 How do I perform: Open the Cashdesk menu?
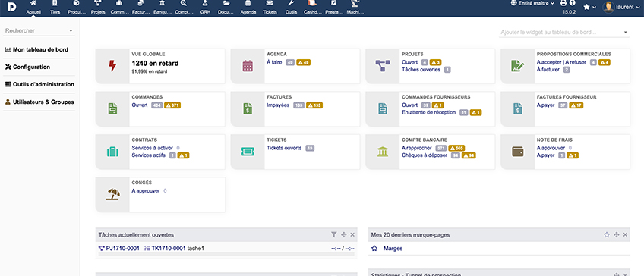[x=312, y=8]
